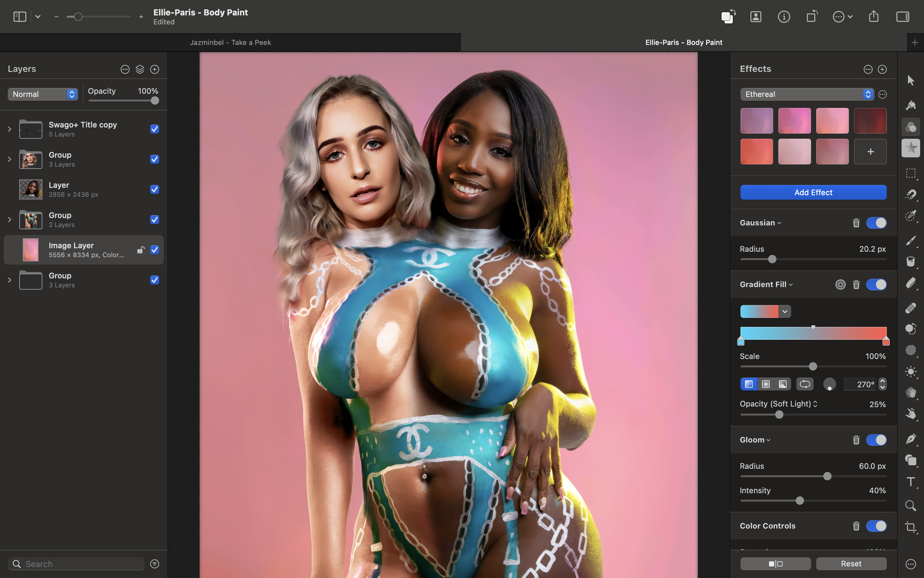Viewport: 924px width, 578px height.
Task: Delete the Gloom effect with its trash icon
Action: (x=856, y=440)
